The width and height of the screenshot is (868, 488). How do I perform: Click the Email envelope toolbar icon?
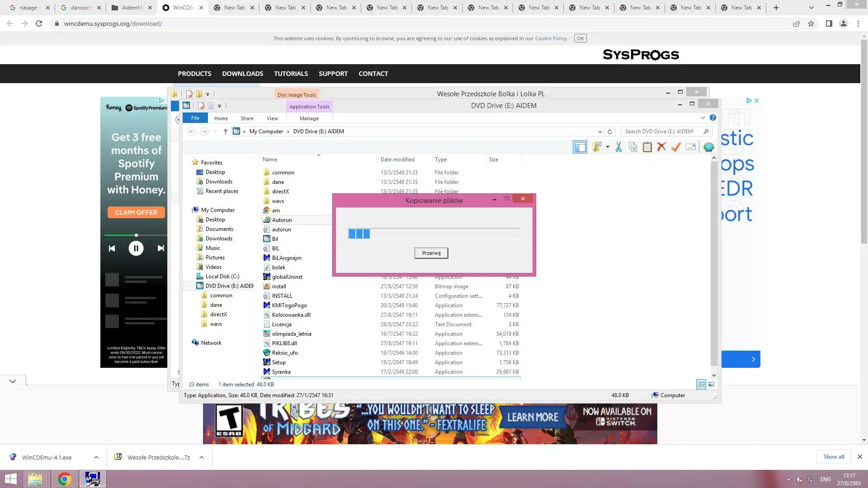(690, 147)
